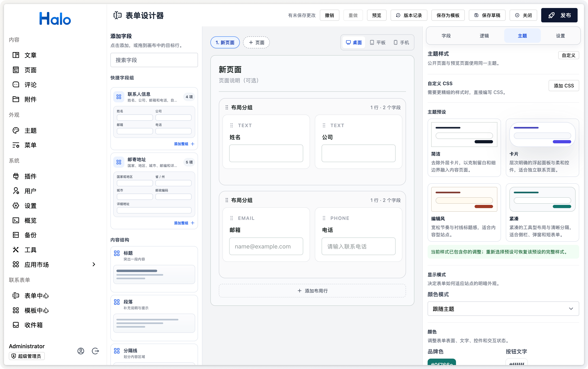The width and height of the screenshot is (588, 369).
Task: Switch to the 逻辑 tab
Action: (x=484, y=36)
